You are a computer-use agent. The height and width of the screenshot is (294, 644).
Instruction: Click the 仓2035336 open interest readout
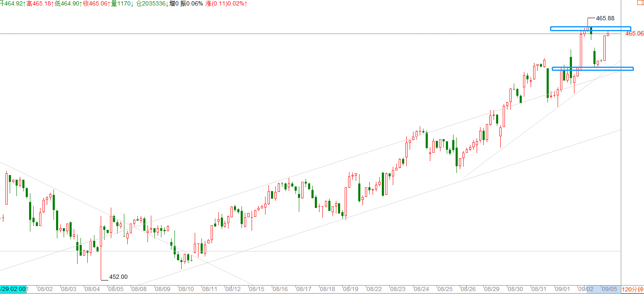(152, 3)
